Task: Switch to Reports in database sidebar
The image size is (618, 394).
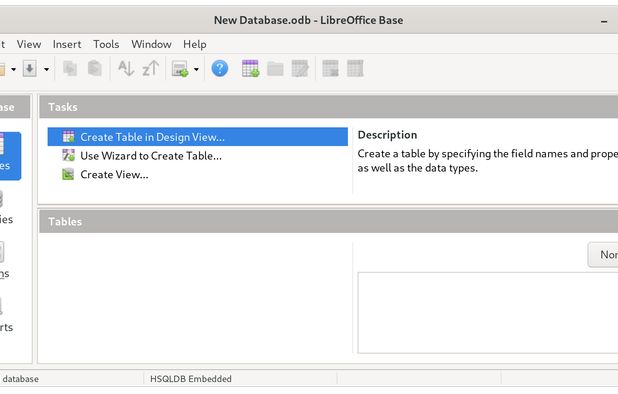Action: [x=6, y=316]
